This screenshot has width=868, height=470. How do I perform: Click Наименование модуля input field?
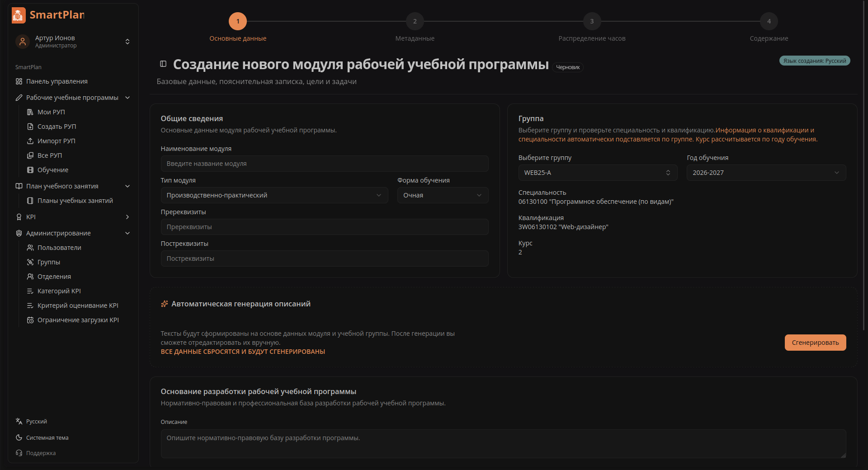coord(325,164)
